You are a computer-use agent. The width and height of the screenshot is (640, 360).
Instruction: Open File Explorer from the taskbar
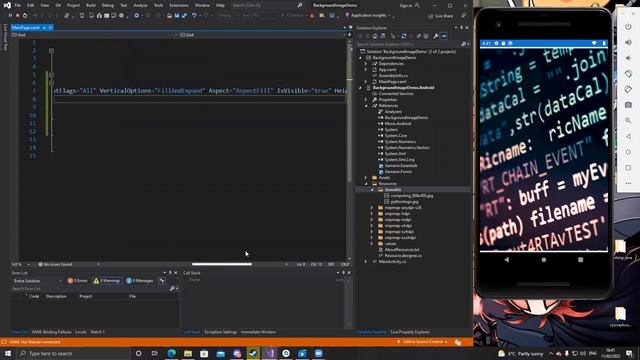tap(188, 353)
